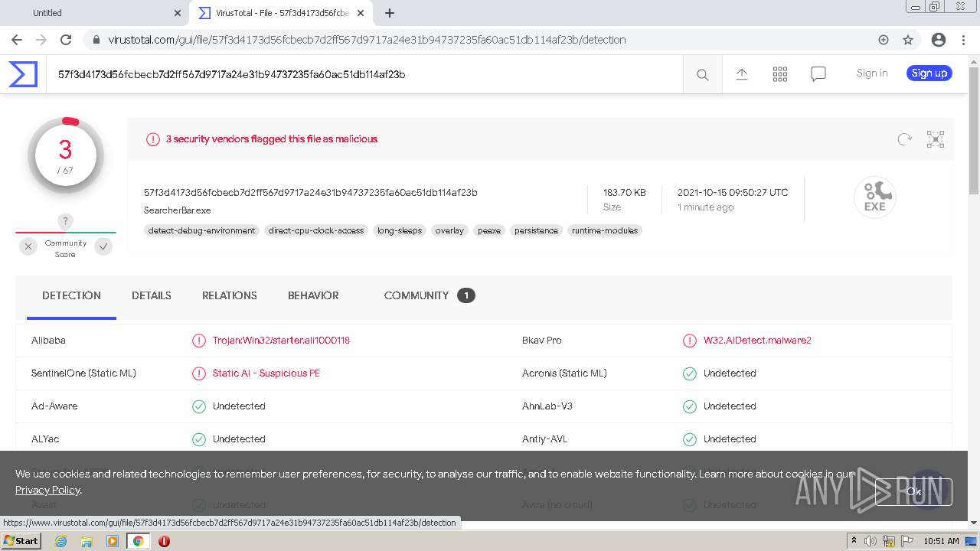Click the taskbar volume icon
Viewport: 980px width, 551px height.
[x=871, y=541]
